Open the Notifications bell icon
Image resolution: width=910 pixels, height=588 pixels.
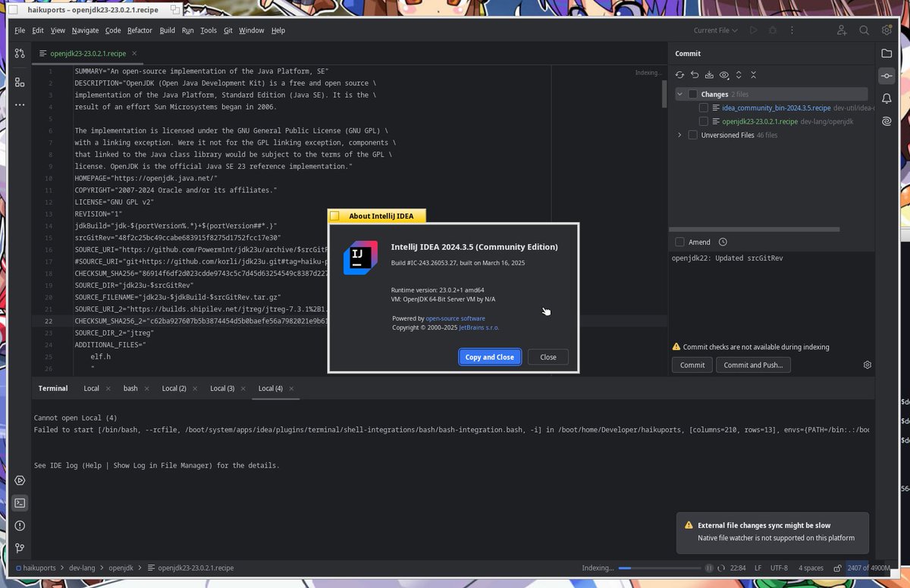click(x=886, y=99)
